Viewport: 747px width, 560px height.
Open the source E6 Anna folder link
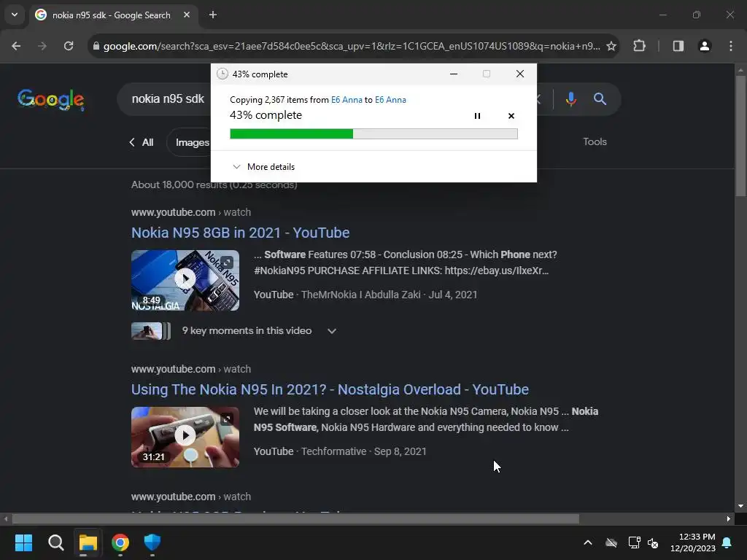point(347,99)
